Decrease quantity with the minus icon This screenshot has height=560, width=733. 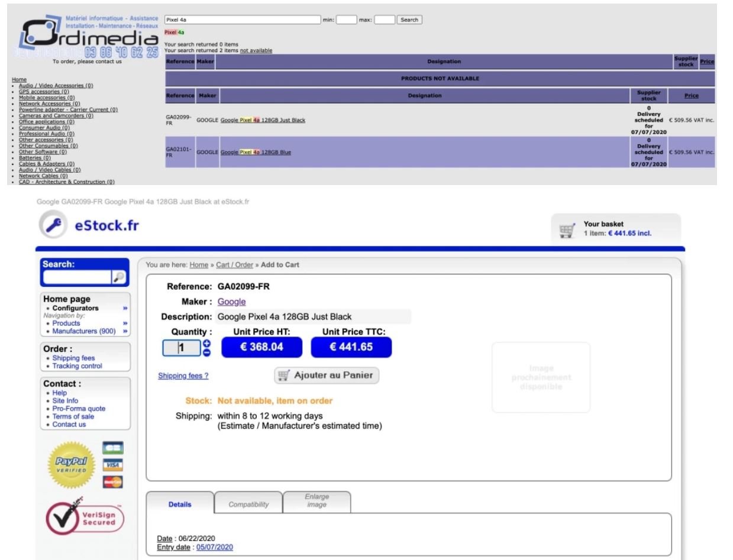206,352
